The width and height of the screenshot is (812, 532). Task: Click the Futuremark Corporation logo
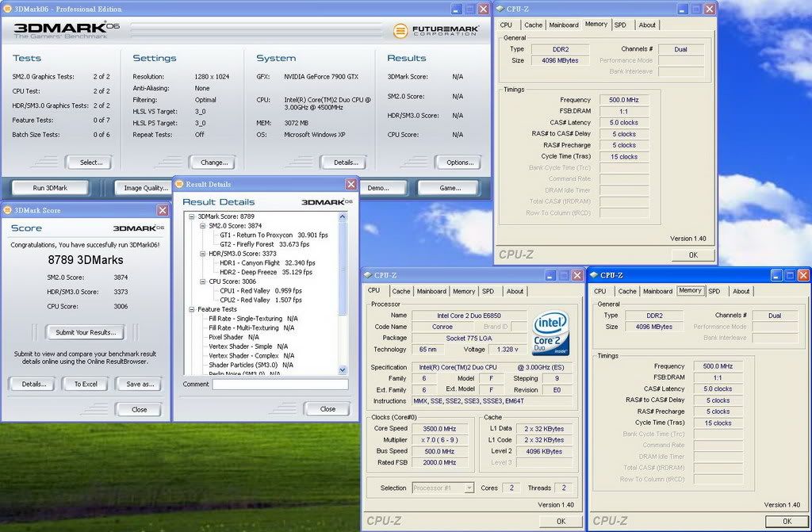(435, 31)
